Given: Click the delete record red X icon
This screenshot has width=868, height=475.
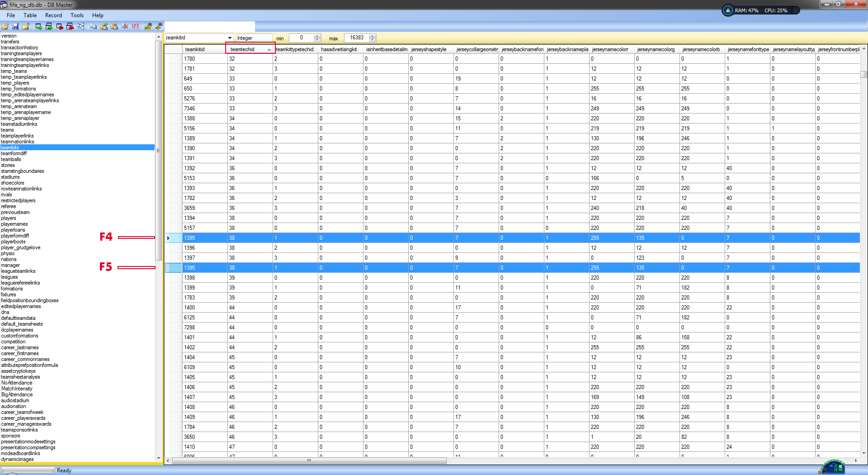Looking at the screenshot, I should coord(125,27).
